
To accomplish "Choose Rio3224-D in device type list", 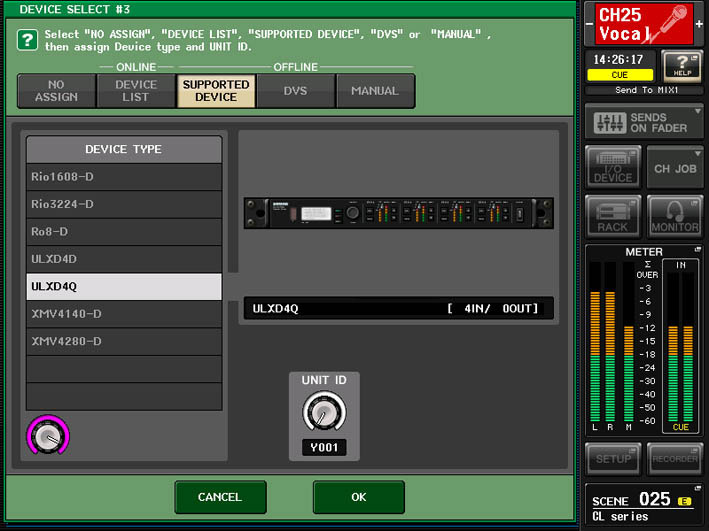I will coord(124,204).
